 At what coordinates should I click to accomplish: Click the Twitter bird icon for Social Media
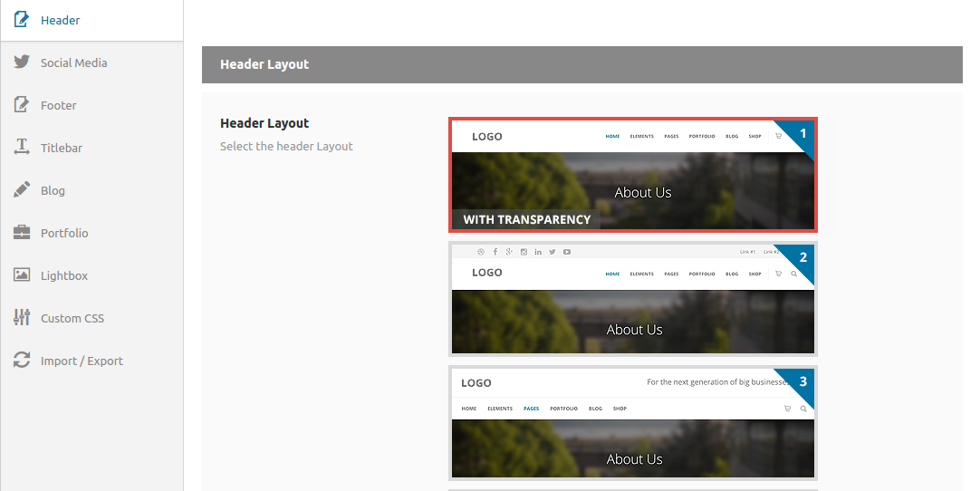coord(21,62)
